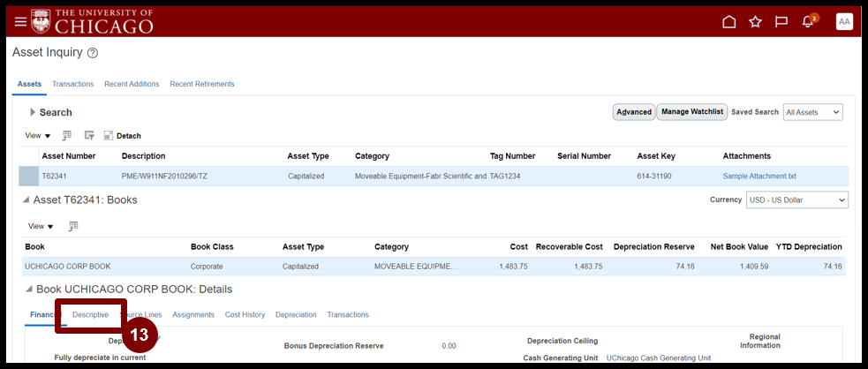Open View menu in search results toolbar

[40, 136]
